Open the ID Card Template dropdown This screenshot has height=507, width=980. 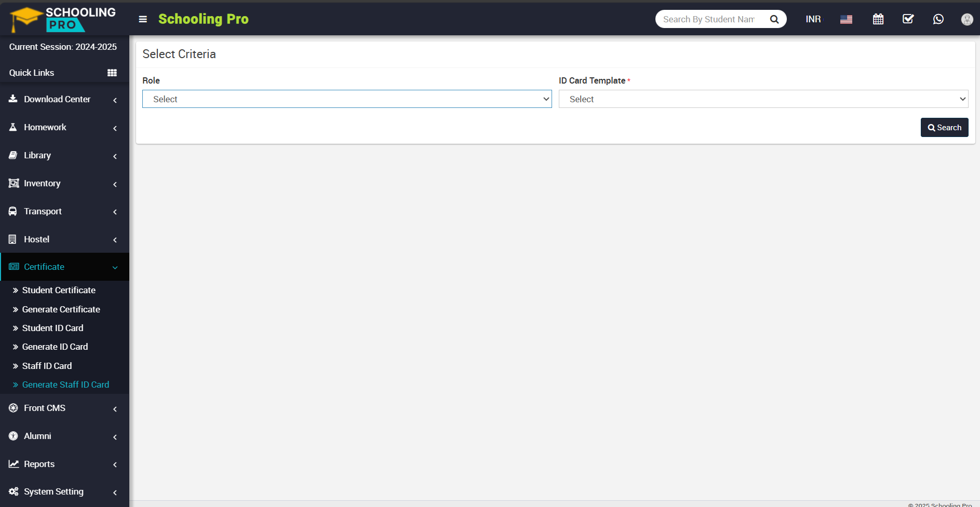click(763, 99)
